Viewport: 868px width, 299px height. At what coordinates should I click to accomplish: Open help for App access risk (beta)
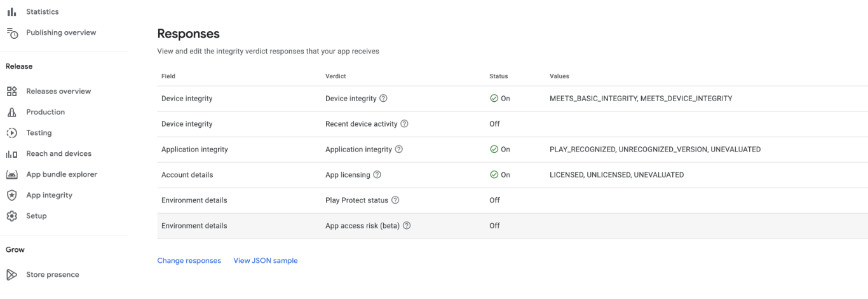click(407, 226)
